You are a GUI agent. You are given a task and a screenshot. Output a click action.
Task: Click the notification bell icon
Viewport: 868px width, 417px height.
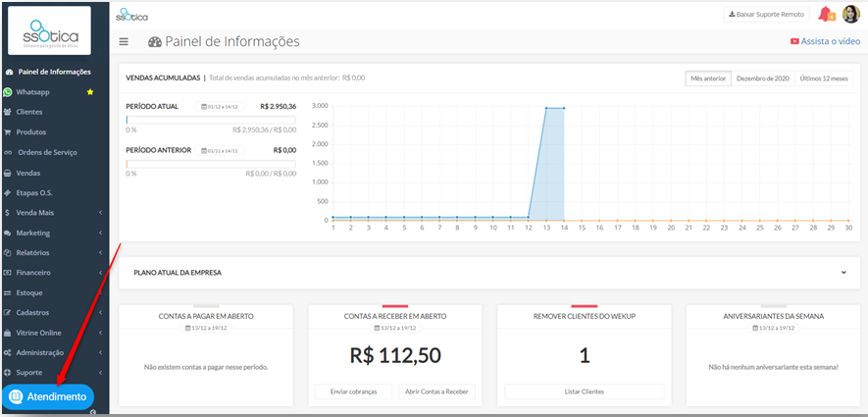[x=826, y=14]
